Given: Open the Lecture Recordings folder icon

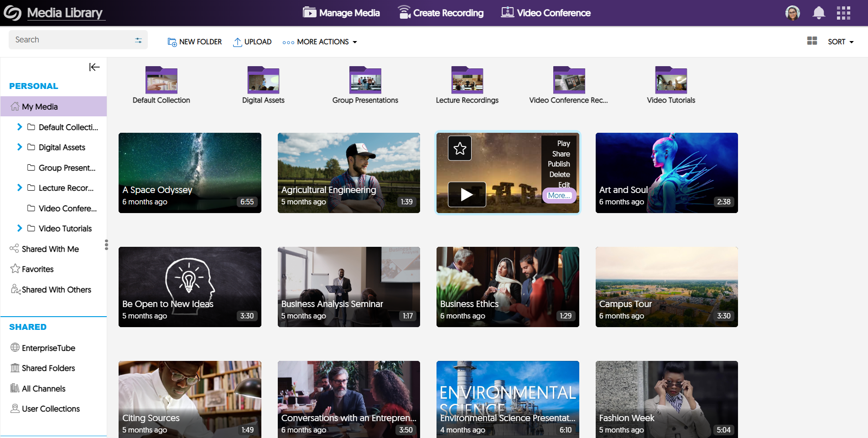Looking at the screenshot, I should (467, 80).
